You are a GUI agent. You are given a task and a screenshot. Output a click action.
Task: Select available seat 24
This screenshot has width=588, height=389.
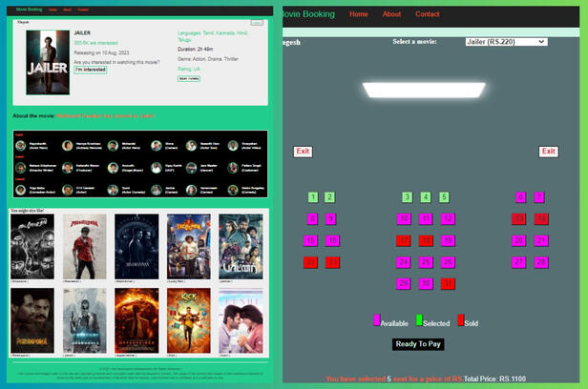404,262
